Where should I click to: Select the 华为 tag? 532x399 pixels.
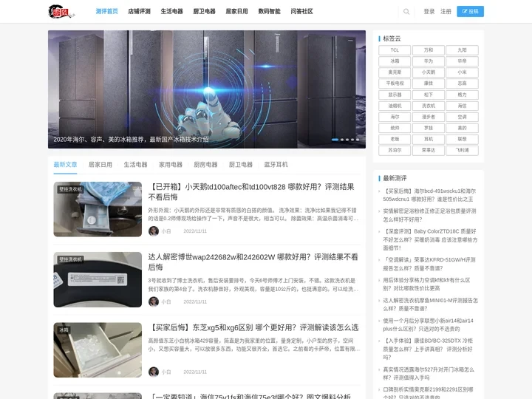(429, 61)
